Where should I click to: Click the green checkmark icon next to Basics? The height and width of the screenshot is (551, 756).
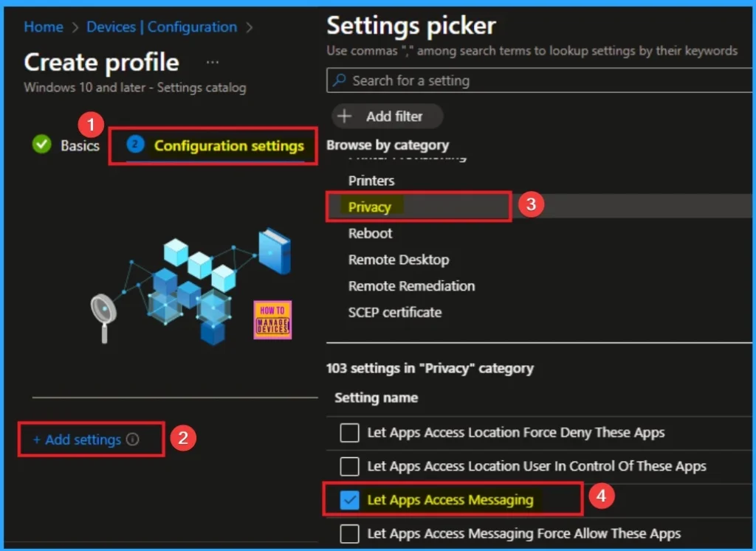[x=42, y=145]
